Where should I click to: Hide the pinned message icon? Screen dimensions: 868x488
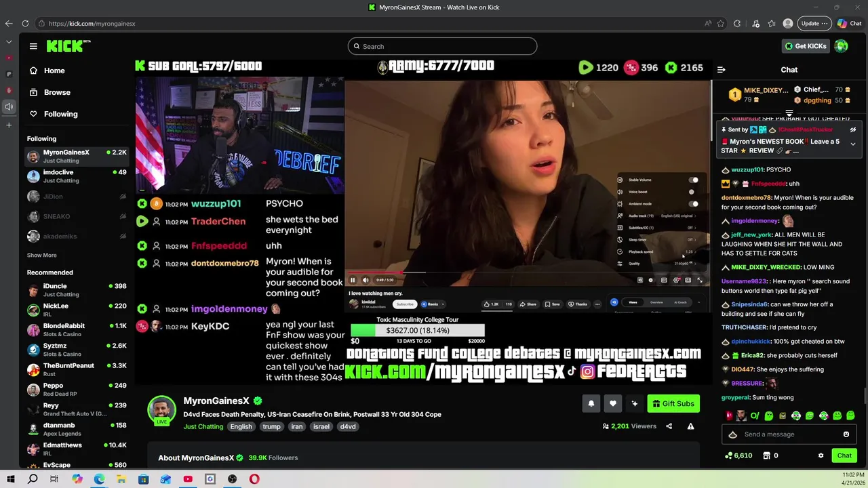pos(853,129)
